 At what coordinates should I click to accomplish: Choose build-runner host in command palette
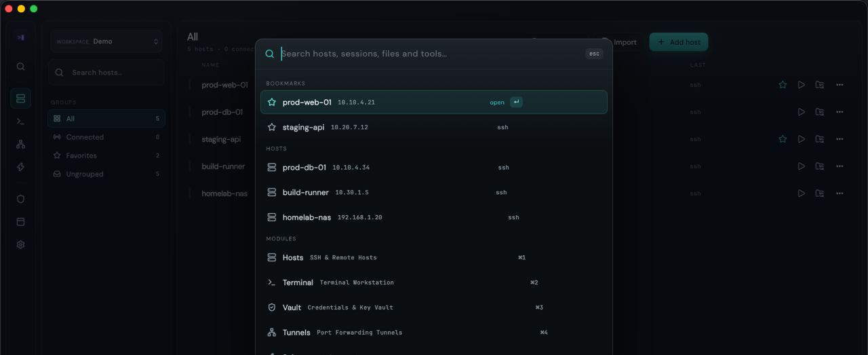(434, 192)
